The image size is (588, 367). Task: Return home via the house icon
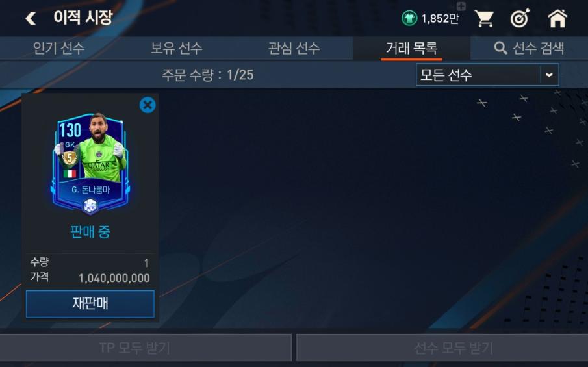pos(557,18)
